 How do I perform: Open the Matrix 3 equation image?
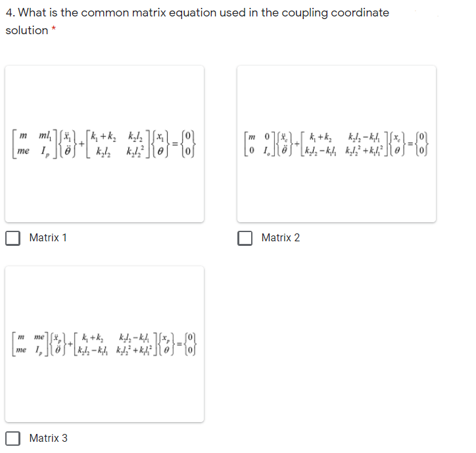[x=105, y=344]
